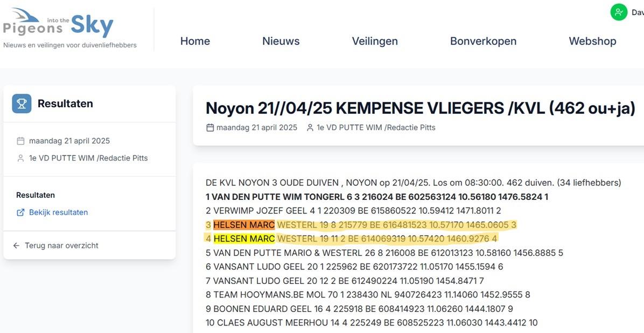644x333 pixels.
Task: Open the Nieuws menu item
Action: point(281,40)
